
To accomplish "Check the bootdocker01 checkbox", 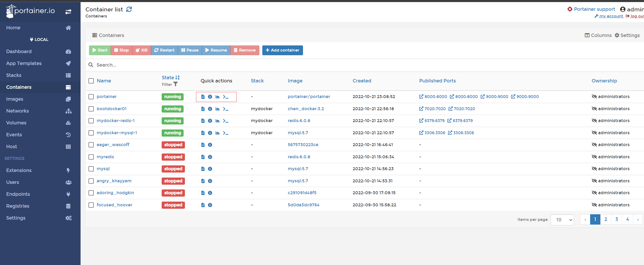I will click(91, 109).
